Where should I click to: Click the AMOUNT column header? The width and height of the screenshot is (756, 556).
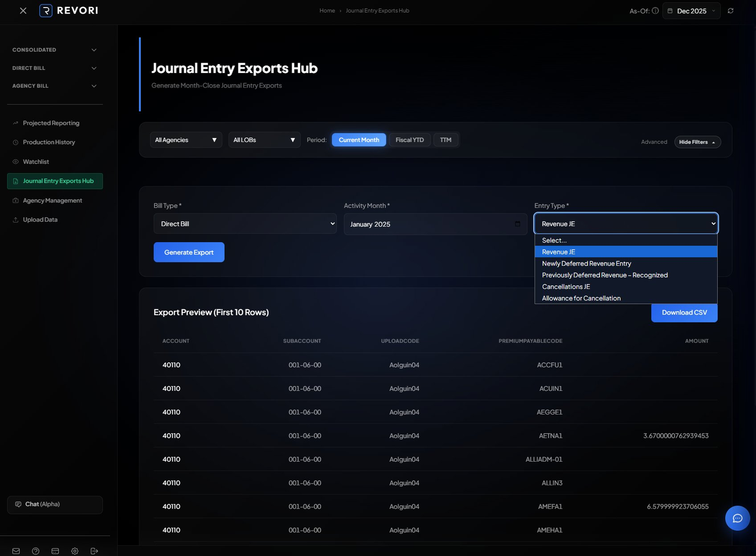click(x=697, y=341)
